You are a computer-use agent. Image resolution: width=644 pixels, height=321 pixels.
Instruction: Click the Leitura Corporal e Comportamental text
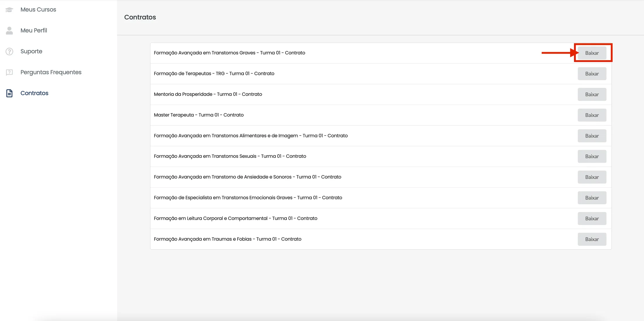[236, 218]
